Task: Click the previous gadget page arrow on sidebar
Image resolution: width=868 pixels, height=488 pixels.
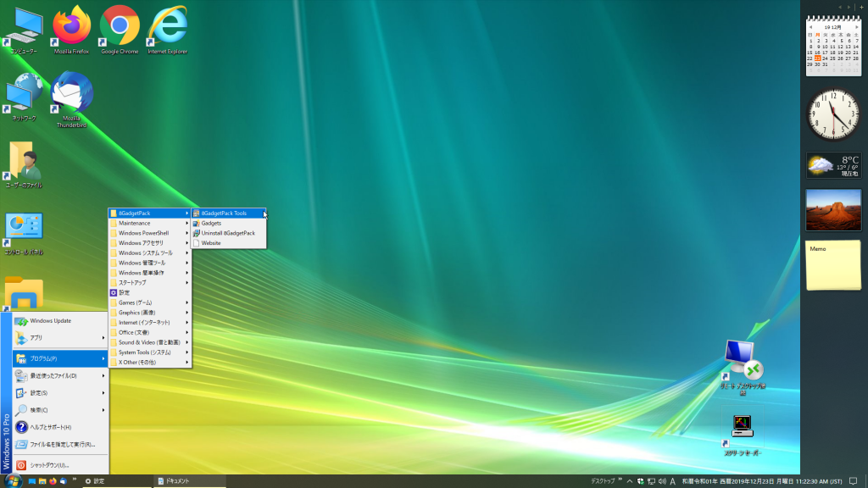Action: 840,7
